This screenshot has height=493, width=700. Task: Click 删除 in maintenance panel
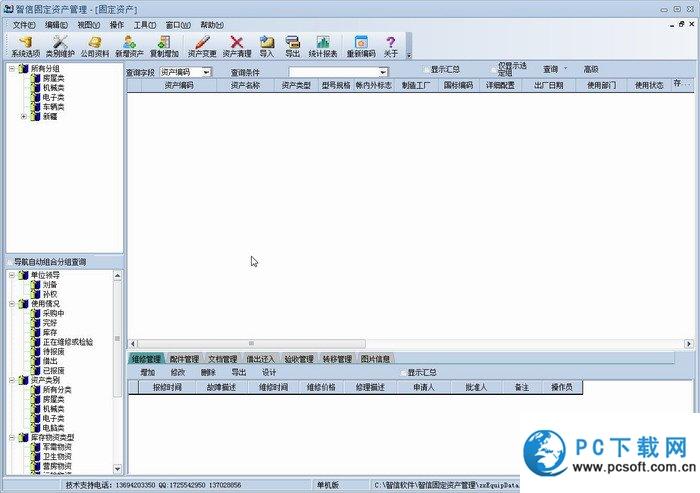pyautogui.click(x=208, y=372)
